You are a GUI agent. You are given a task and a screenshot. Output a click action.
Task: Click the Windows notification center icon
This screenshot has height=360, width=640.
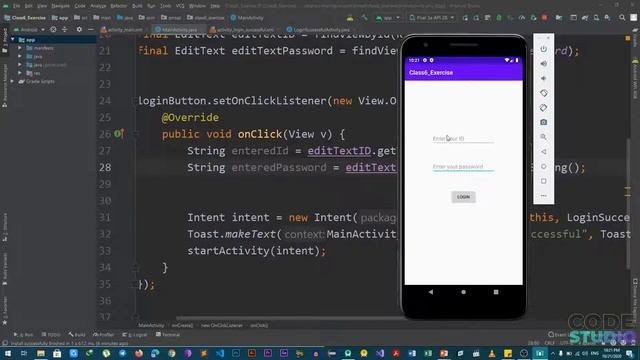click(x=630, y=353)
